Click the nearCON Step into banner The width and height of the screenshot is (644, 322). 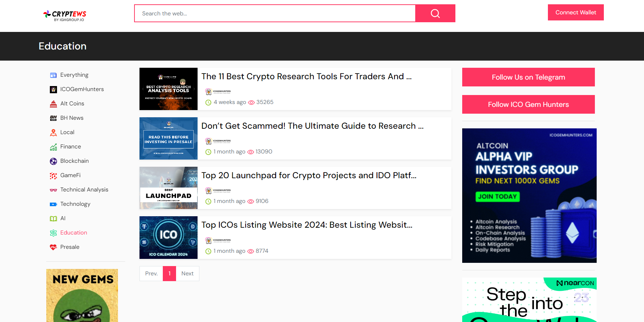(x=529, y=300)
